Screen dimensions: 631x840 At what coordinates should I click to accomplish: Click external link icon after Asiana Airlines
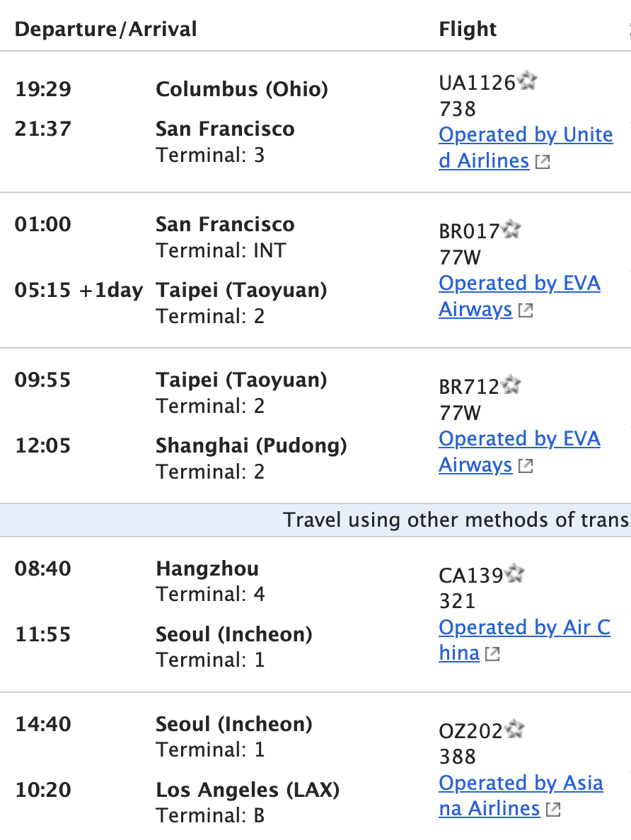click(x=552, y=810)
